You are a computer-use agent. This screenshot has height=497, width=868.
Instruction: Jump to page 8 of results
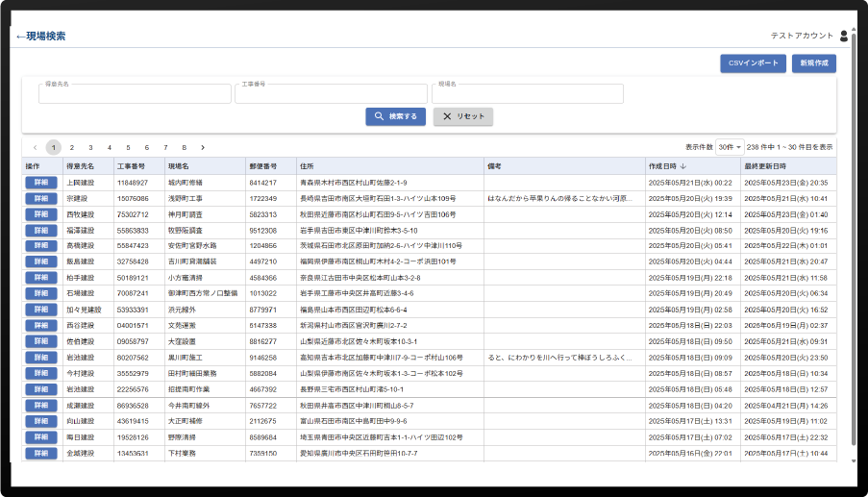pyautogui.click(x=184, y=147)
